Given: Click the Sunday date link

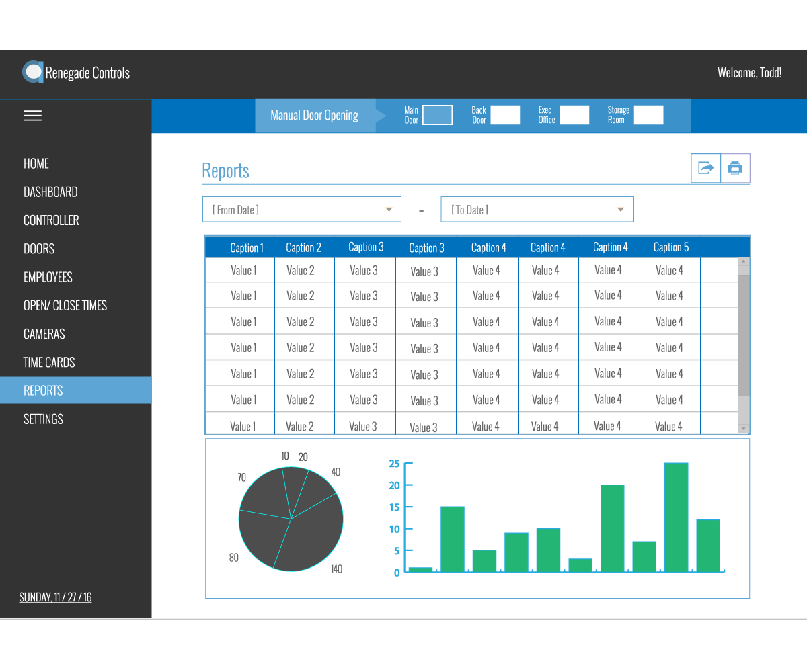Looking at the screenshot, I should coord(55,597).
